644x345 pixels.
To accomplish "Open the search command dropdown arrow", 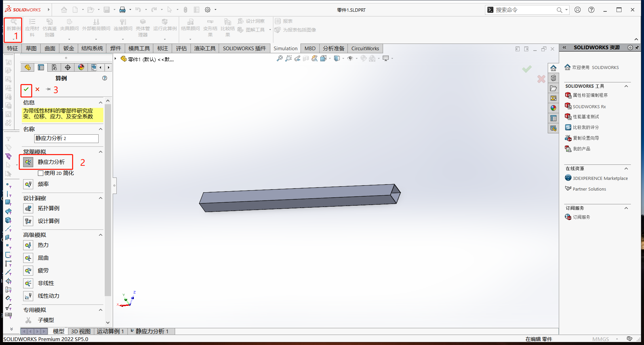I will (567, 10).
